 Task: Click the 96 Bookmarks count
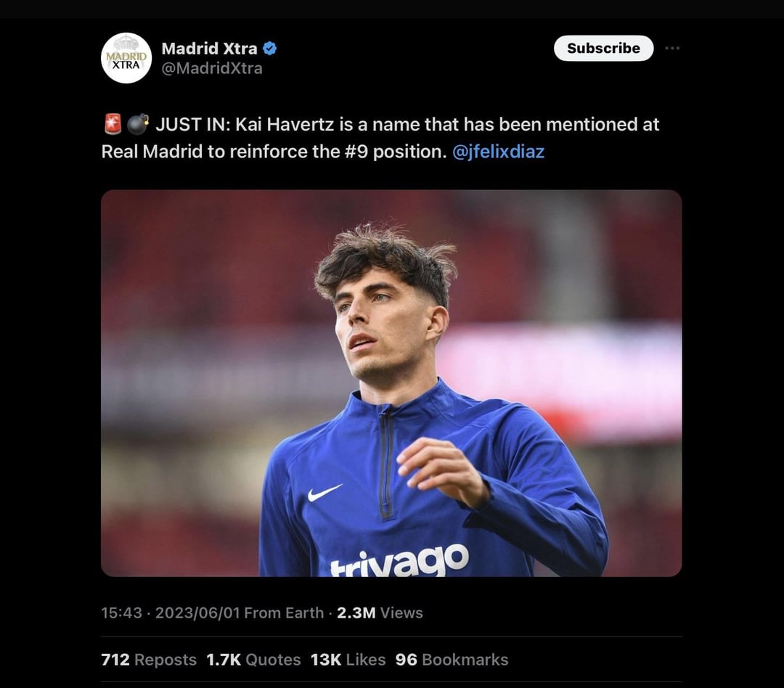click(452, 660)
